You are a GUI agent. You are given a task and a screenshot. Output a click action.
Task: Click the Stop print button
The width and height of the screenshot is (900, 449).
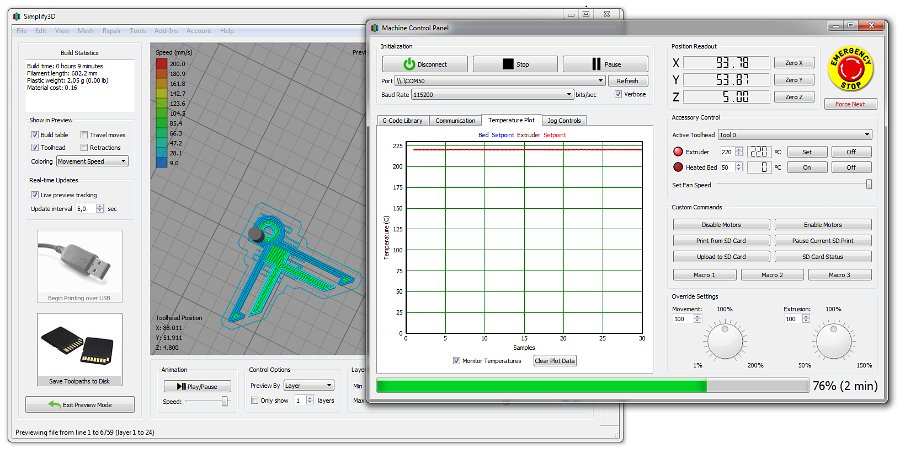click(x=515, y=64)
